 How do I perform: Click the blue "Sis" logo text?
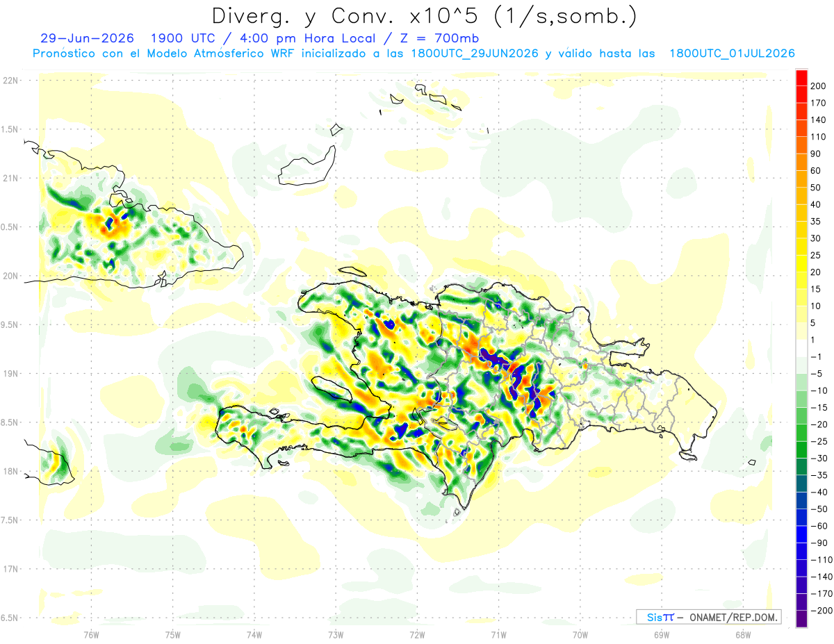tap(654, 617)
